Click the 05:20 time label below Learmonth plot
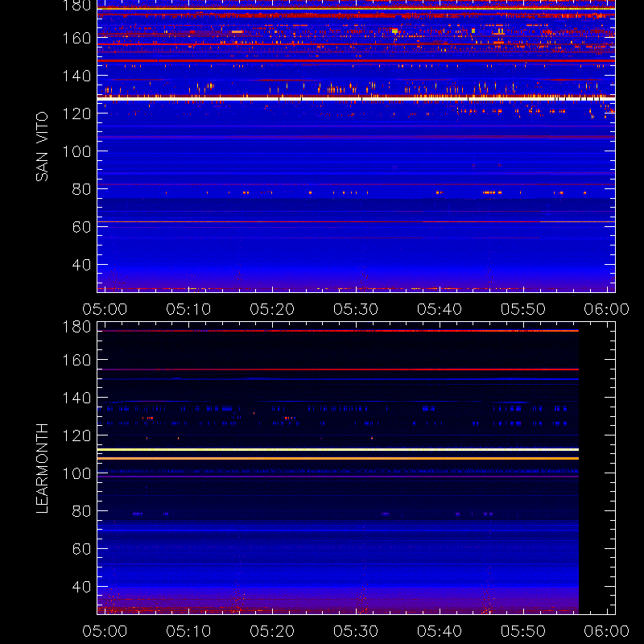 pyautogui.click(x=272, y=631)
